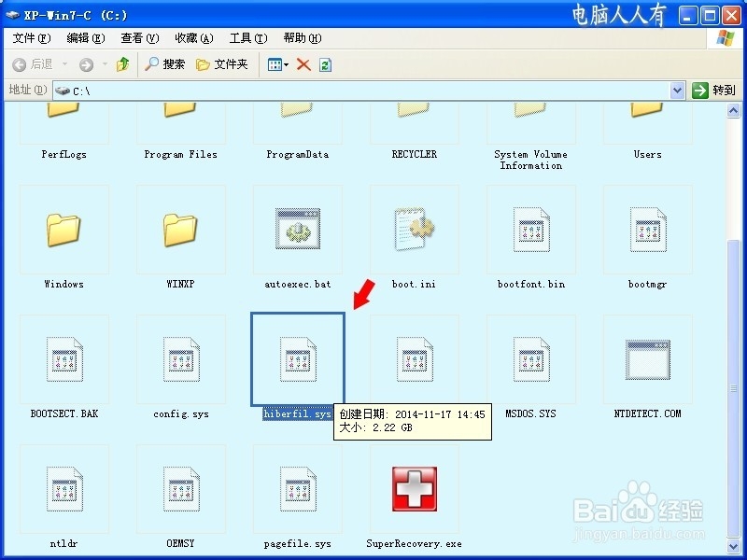Image resolution: width=747 pixels, height=560 pixels.
Task: Select the SuperRecovery.exe red cross icon
Action: coord(415,489)
